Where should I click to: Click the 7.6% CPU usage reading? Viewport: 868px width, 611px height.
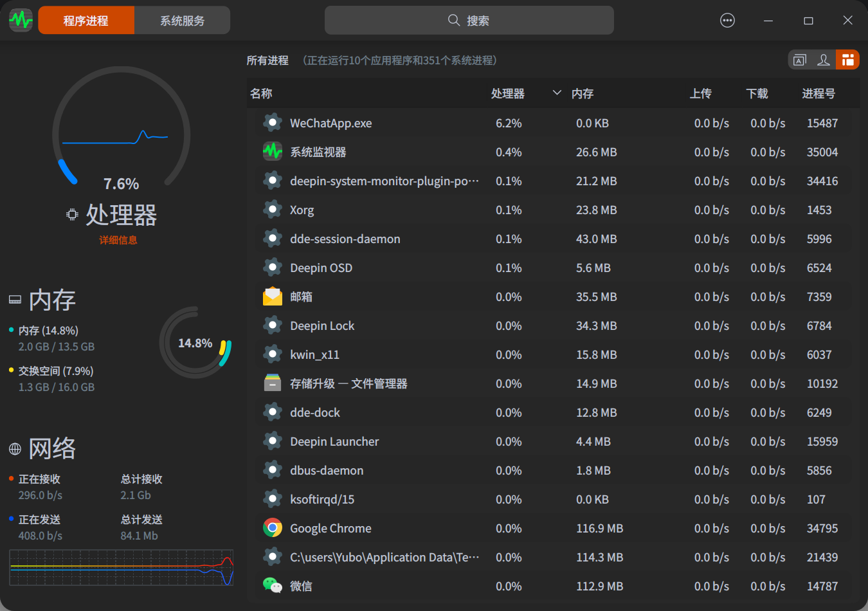(122, 184)
